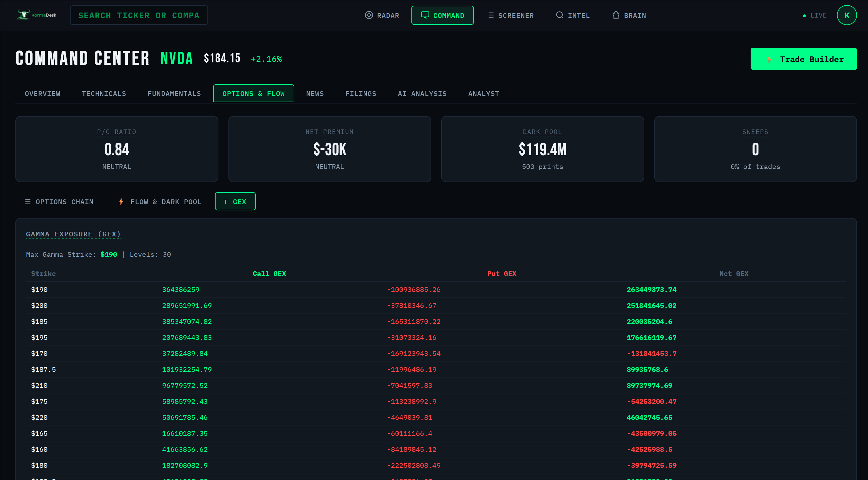Open the Flow & Dark Pool sub-tab
The height and width of the screenshot is (480, 868).
click(160, 202)
